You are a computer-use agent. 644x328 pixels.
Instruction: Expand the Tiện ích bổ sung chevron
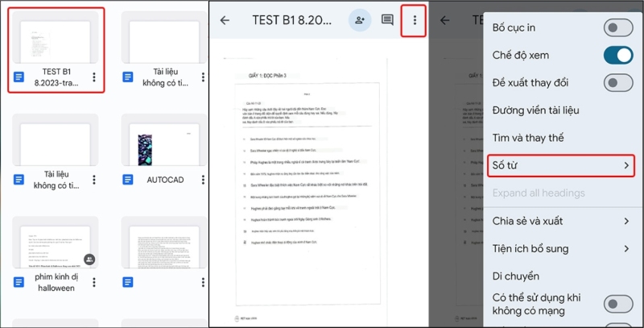coord(626,249)
